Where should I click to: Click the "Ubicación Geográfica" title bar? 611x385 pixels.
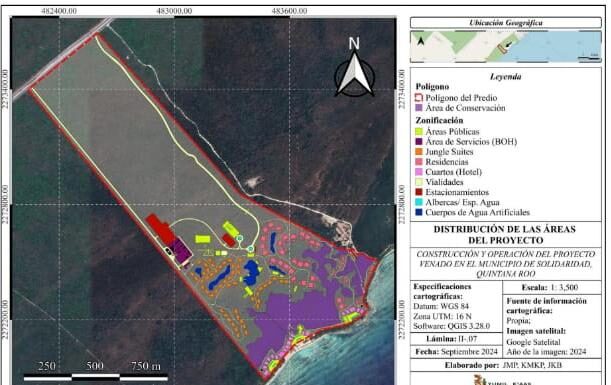click(505, 23)
